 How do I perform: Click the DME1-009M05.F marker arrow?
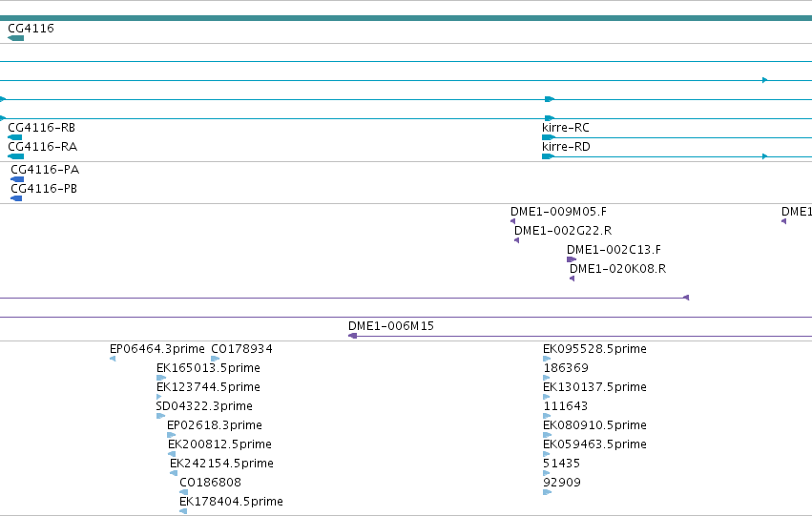tap(513, 221)
